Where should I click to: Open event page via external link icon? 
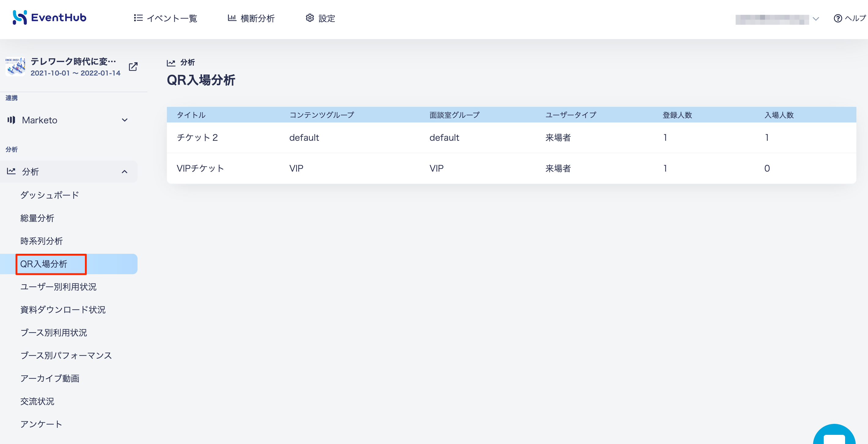[133, 67]
